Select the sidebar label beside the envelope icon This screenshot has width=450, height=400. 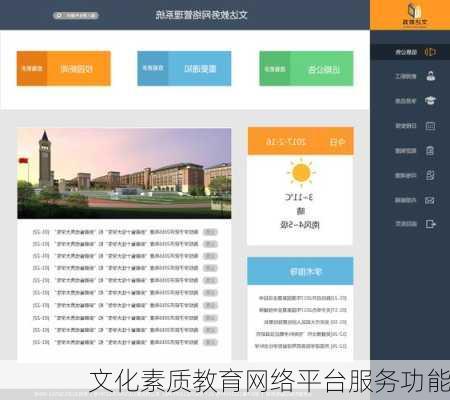[x=406, y=200]
